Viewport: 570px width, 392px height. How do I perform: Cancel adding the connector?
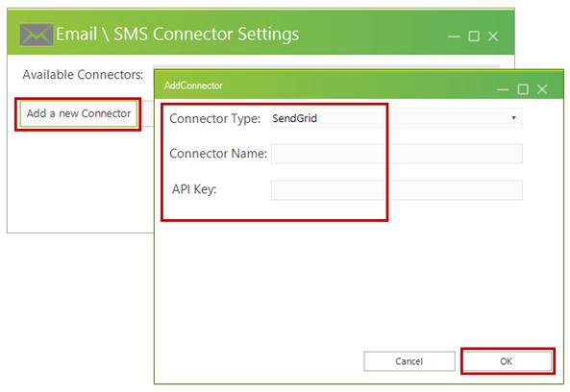click(x=409, y=361)
